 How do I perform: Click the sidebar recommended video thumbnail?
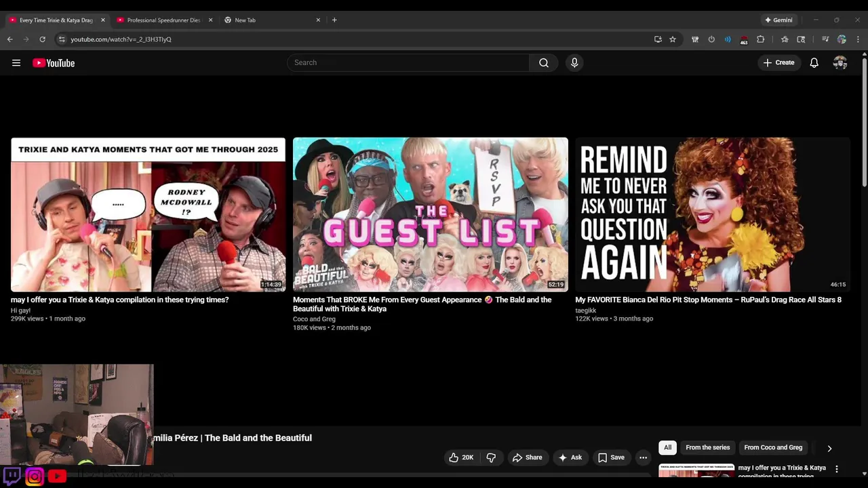(x=696, y=472)
